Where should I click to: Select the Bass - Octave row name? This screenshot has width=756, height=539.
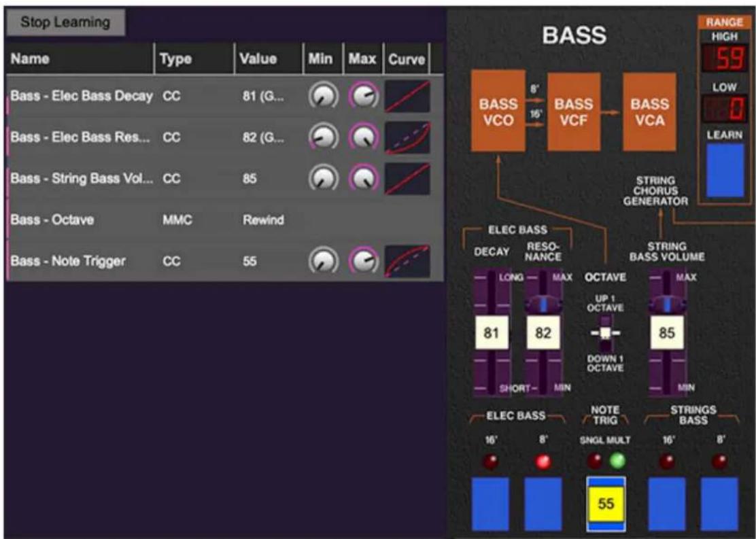coord(52,220)
